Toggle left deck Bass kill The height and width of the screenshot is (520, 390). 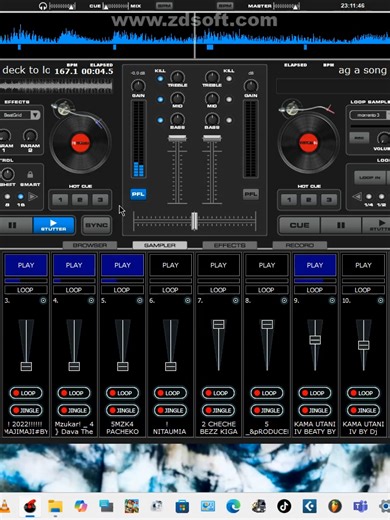point(160,120)
